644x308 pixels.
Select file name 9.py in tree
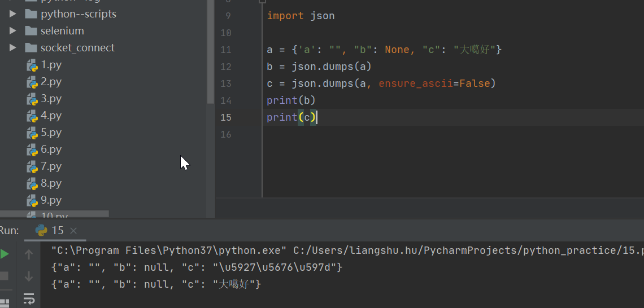[x=51, y=200]
